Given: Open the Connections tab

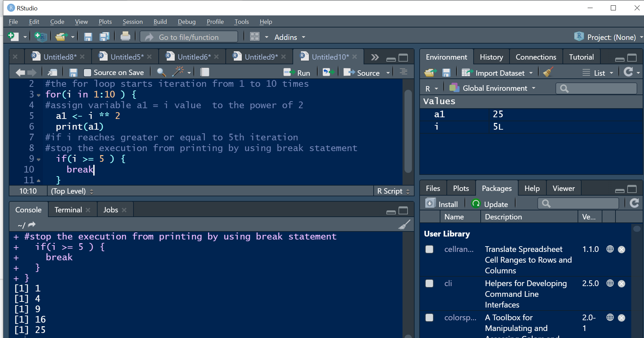Looking at the screenshot, I should (x=536, y=57).
